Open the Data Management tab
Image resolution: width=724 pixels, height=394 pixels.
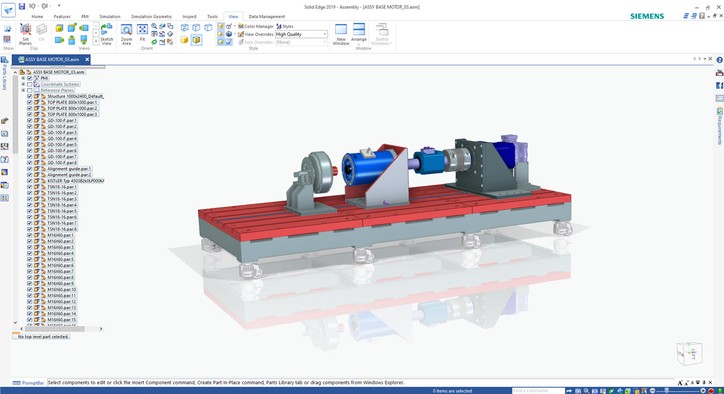[267, 17]
